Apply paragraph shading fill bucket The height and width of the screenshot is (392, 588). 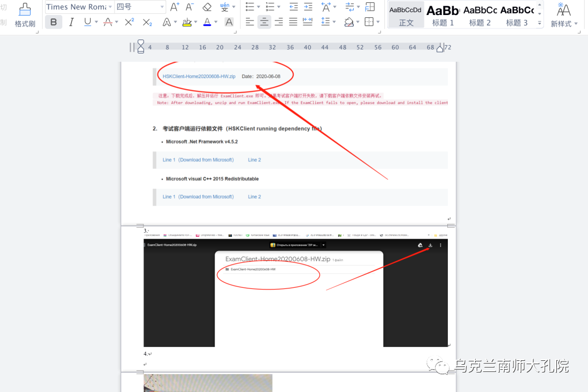349,22
